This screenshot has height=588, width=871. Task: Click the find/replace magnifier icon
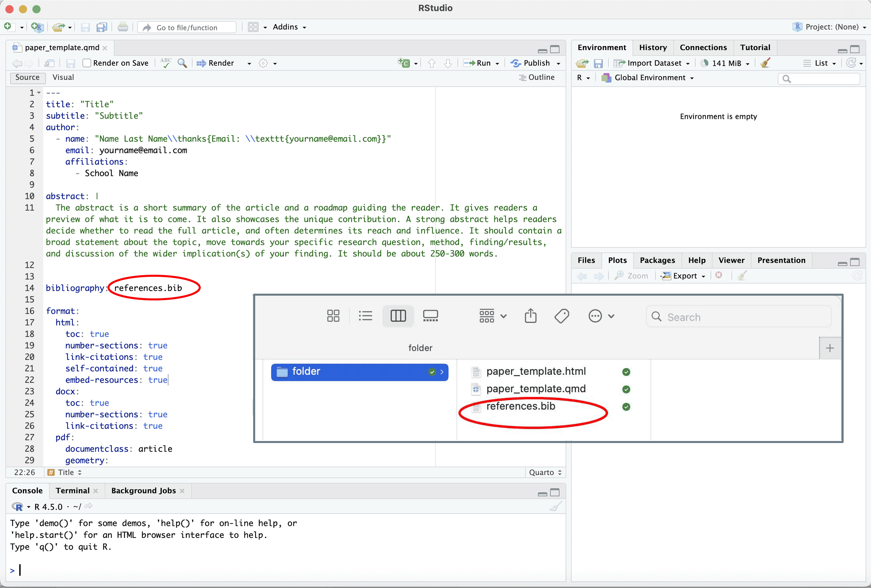click(183, 63)
